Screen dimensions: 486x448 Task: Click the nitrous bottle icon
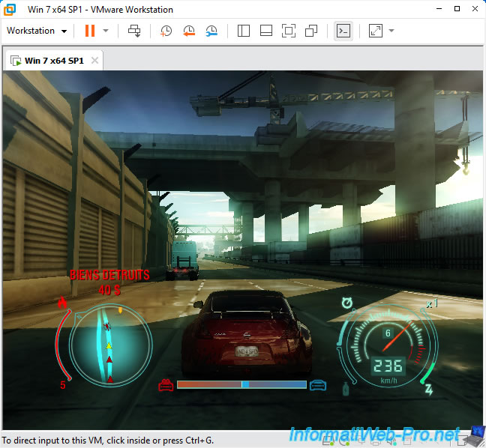coord(346,389)
